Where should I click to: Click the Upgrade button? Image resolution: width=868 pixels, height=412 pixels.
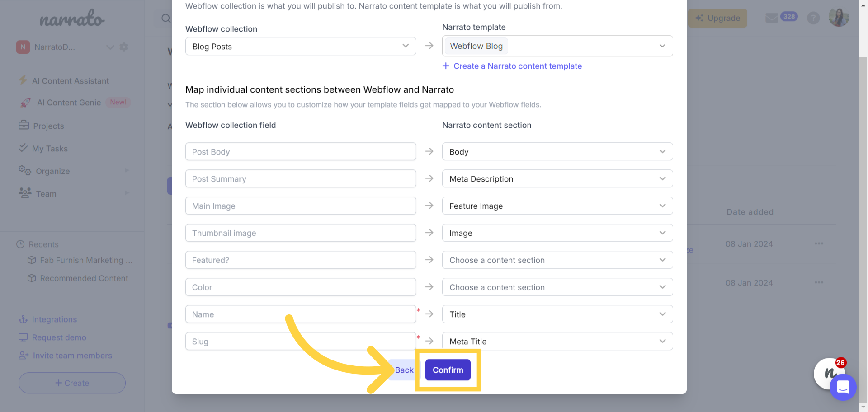pyautogui.click(x=717, y=18)
